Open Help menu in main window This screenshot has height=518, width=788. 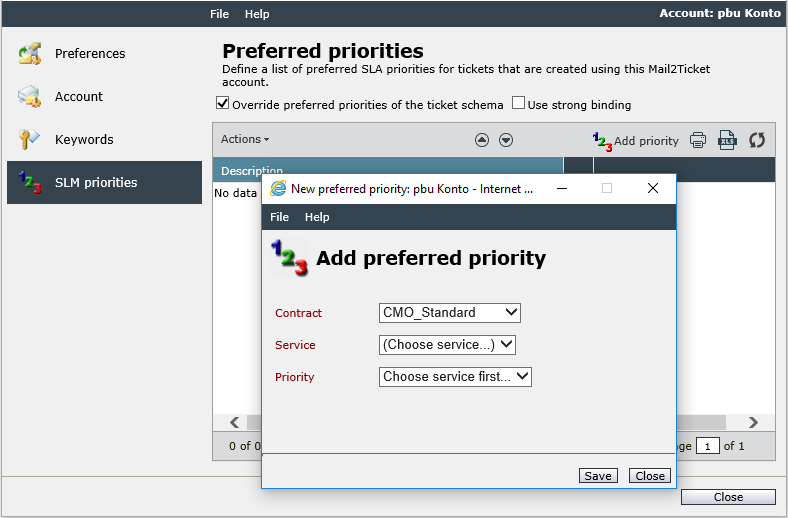(x=257, y=14)
